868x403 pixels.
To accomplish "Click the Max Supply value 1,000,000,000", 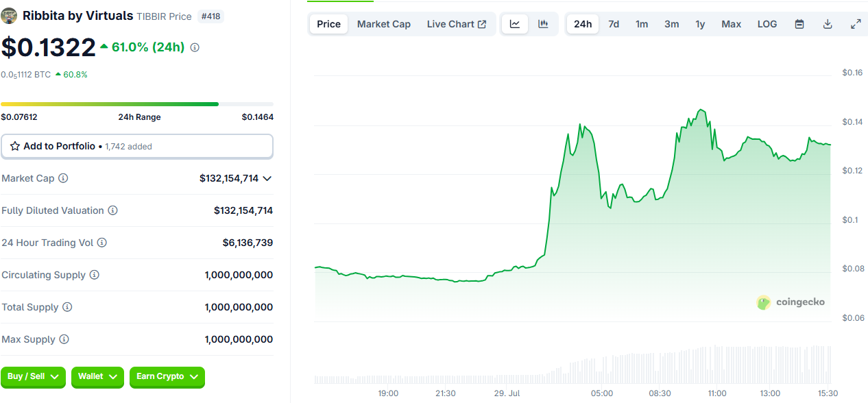I will 239,339.
